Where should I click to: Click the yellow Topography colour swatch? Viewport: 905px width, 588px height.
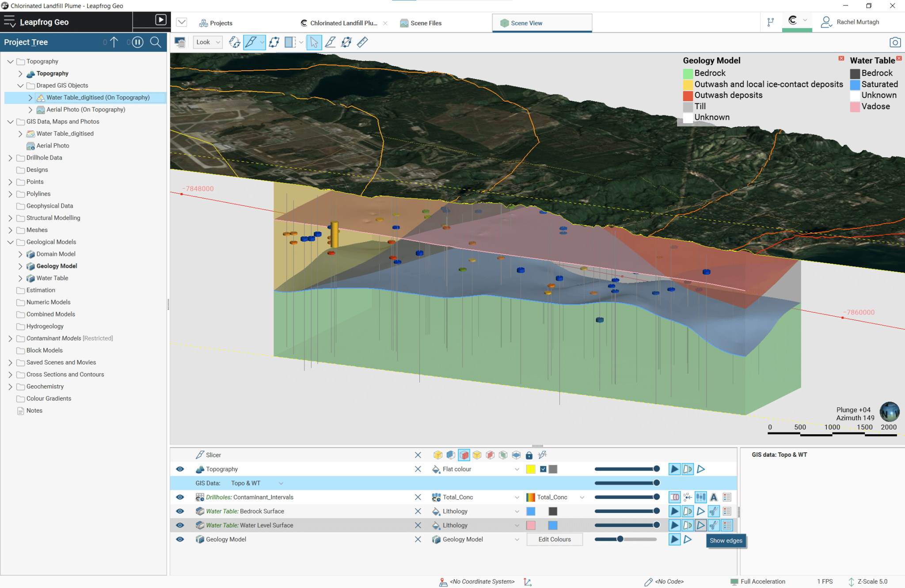point(531,469)
